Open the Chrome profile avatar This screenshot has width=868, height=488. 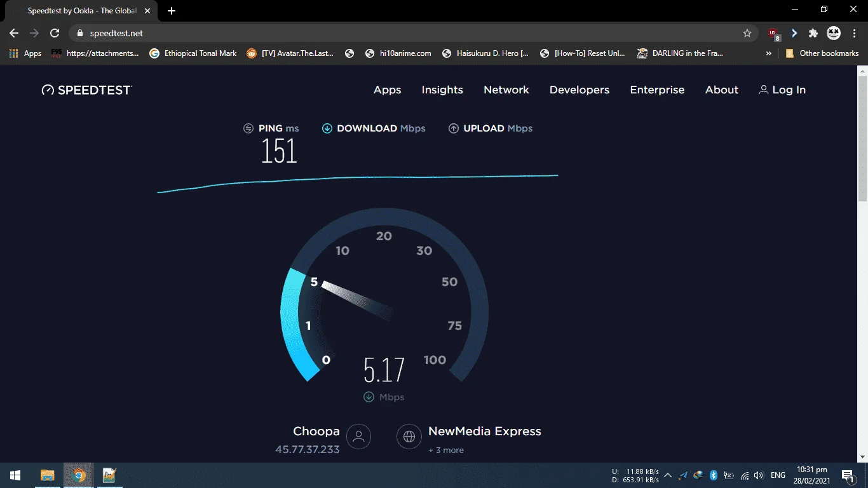click(833, 33)
